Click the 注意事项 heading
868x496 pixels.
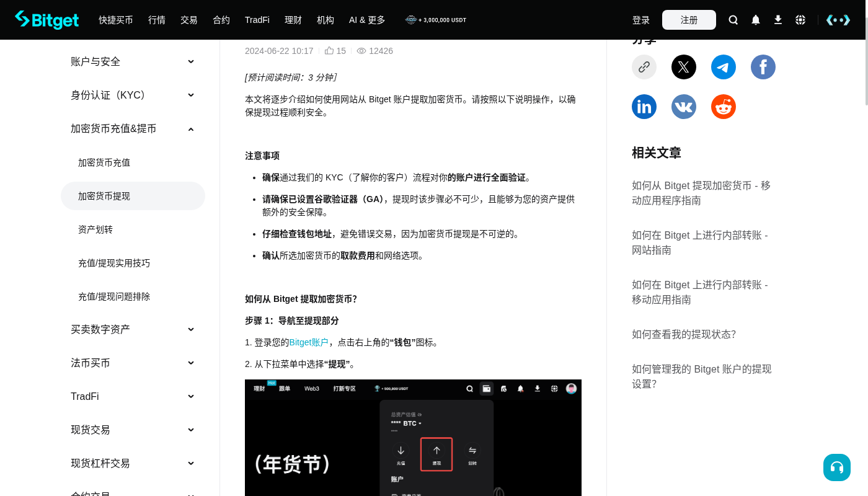[x=262, y=156]
